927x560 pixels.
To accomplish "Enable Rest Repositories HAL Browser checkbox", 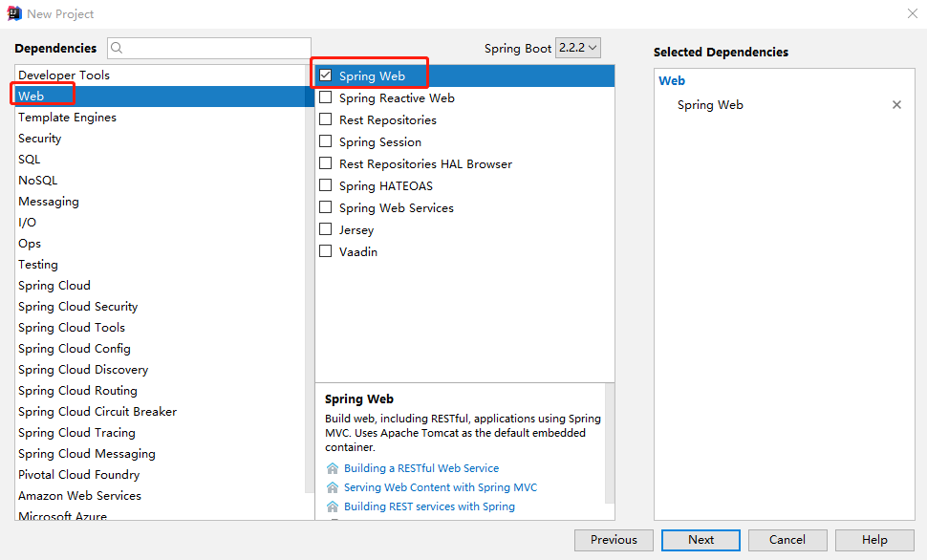I will (325, 163).
